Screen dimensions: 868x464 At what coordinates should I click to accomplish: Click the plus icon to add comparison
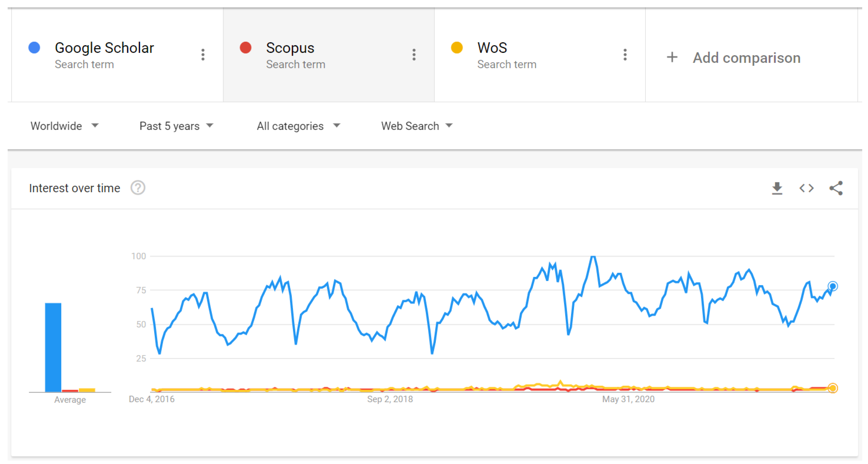[x=672, y=57]
